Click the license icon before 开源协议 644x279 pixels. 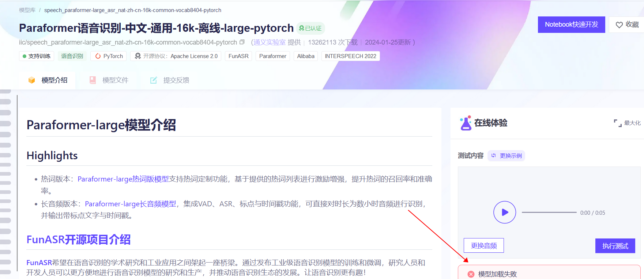pyautogui.click(x=138, y=56)
